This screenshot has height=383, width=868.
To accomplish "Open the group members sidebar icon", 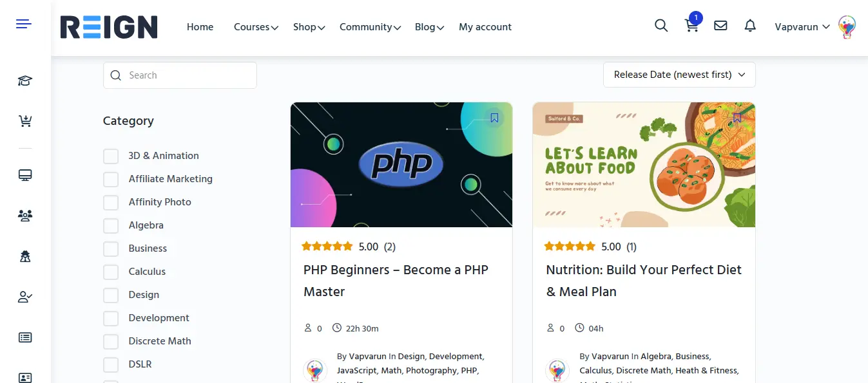I will coord(25,216).
